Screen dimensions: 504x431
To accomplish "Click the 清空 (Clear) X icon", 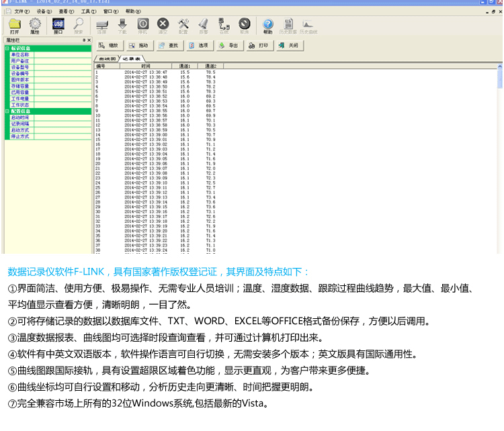I will (x=163, y=26).
